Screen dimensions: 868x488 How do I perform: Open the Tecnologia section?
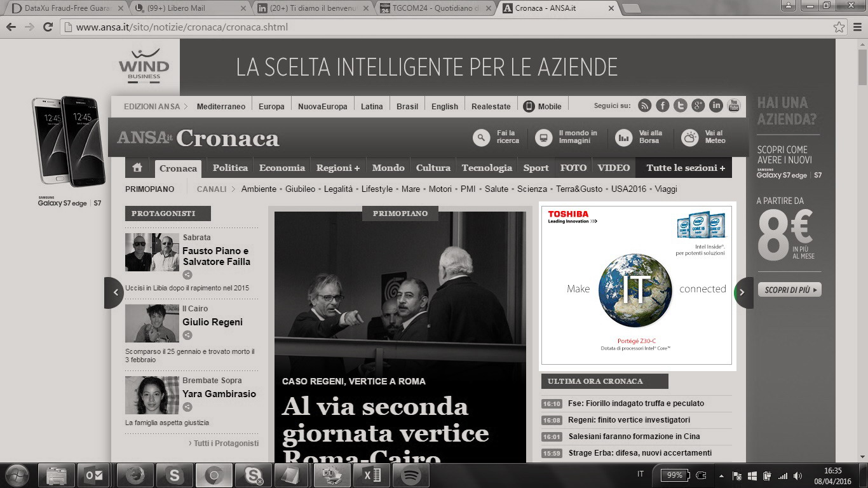pyautogui.click(x=487, y=168)
